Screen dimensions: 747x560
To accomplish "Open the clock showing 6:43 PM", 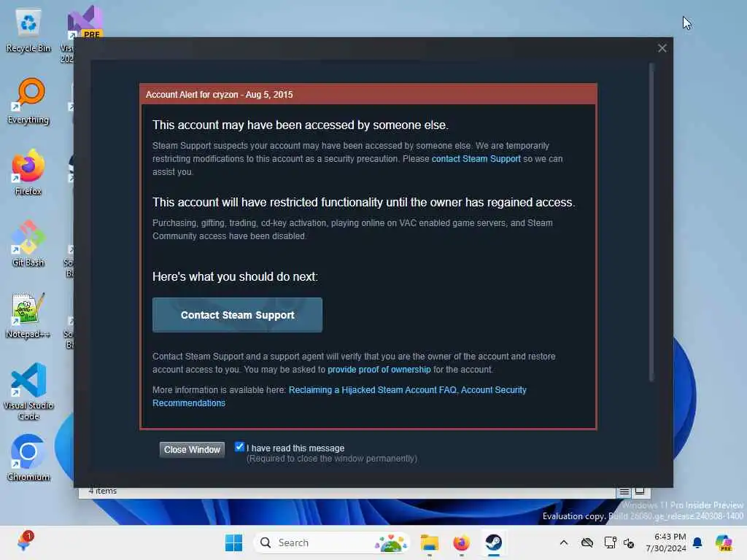I will 666,542.
